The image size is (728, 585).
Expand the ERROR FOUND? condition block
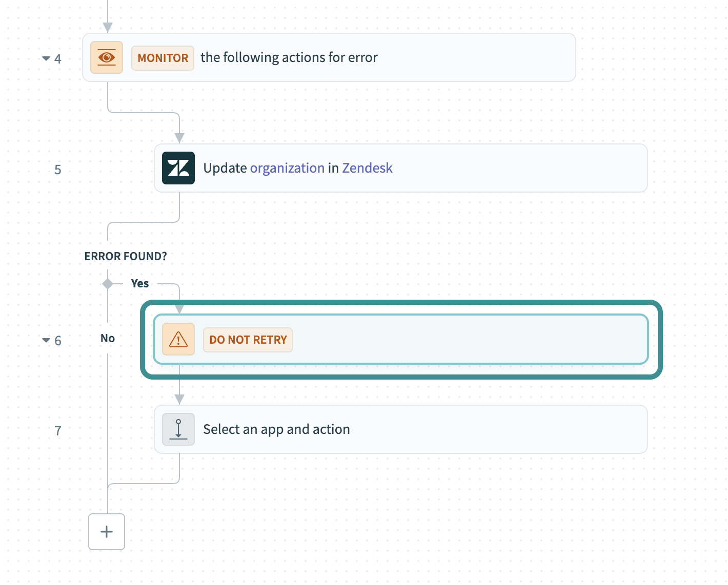[x=126, y=256]
